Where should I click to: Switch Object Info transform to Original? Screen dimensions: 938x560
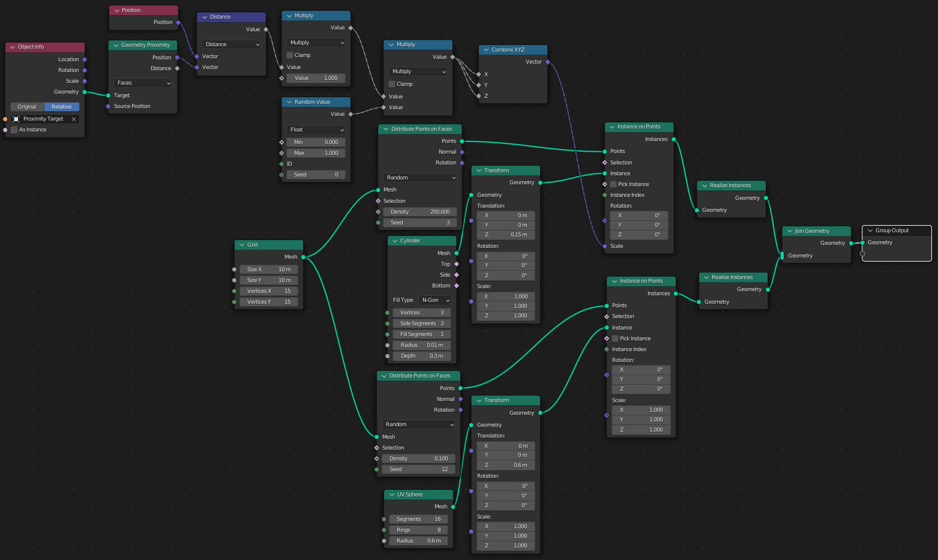[x=27, y=107]
